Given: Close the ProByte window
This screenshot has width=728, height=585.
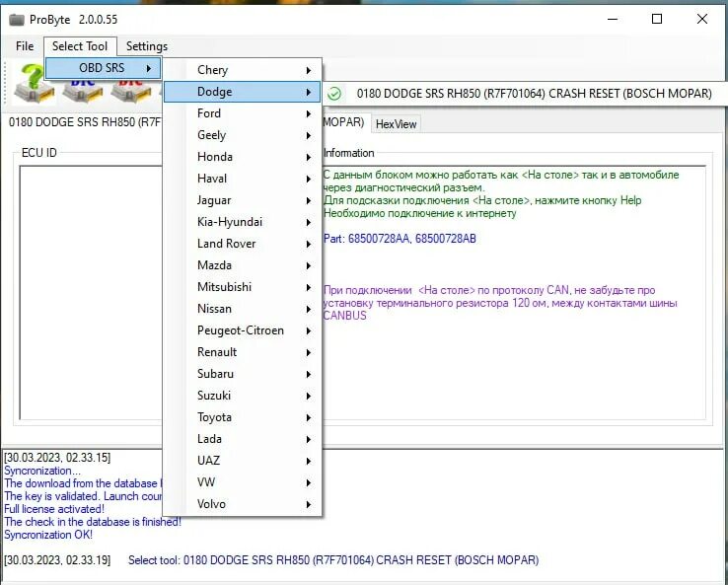Looking at the screenshot, I should (702, 19).
